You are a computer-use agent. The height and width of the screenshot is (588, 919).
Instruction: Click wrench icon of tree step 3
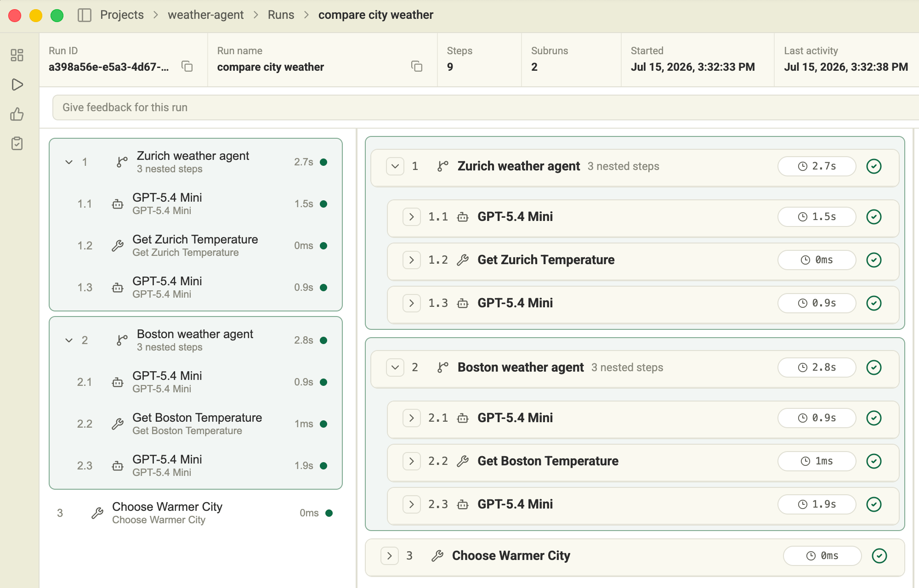click(97, 513)
